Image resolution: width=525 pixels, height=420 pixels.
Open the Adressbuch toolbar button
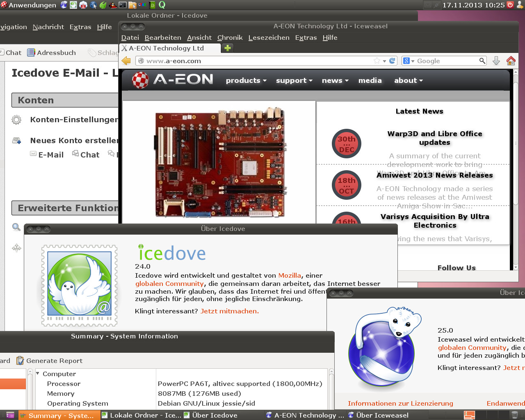click(x=52, y=52)
